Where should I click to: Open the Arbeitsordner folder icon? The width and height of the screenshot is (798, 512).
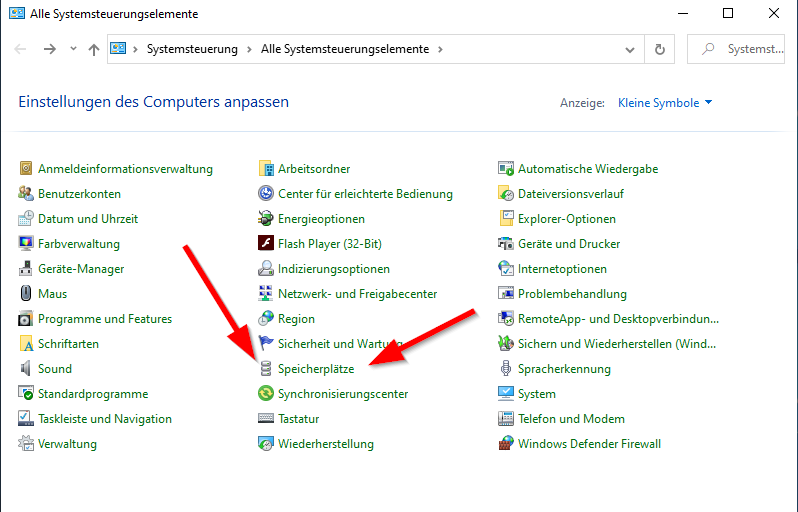(266, 168)
